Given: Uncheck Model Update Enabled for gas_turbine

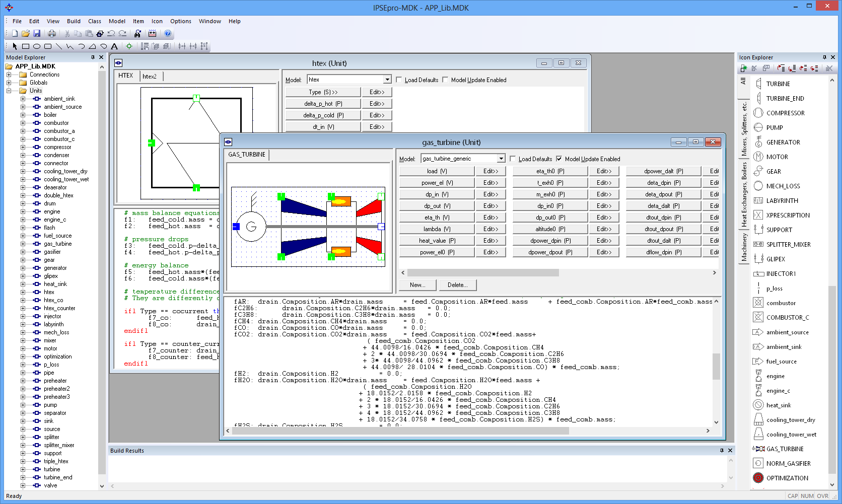Looking at the screenshot, I should coord(559,159).
